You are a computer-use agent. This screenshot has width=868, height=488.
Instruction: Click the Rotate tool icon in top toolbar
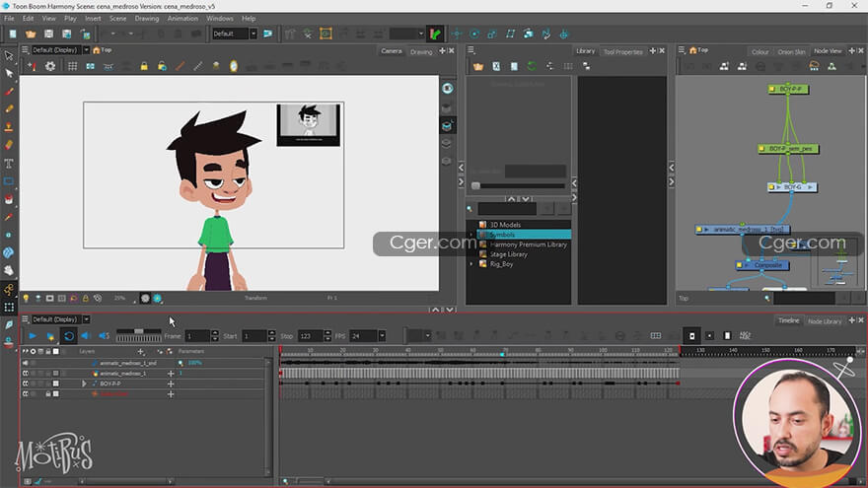tap(474, 34)
